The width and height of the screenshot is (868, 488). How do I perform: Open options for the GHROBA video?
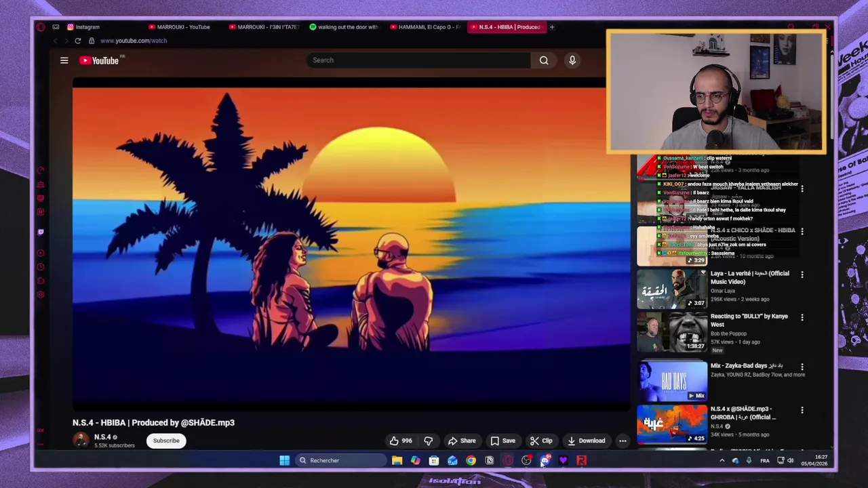(x=802, y=410)
